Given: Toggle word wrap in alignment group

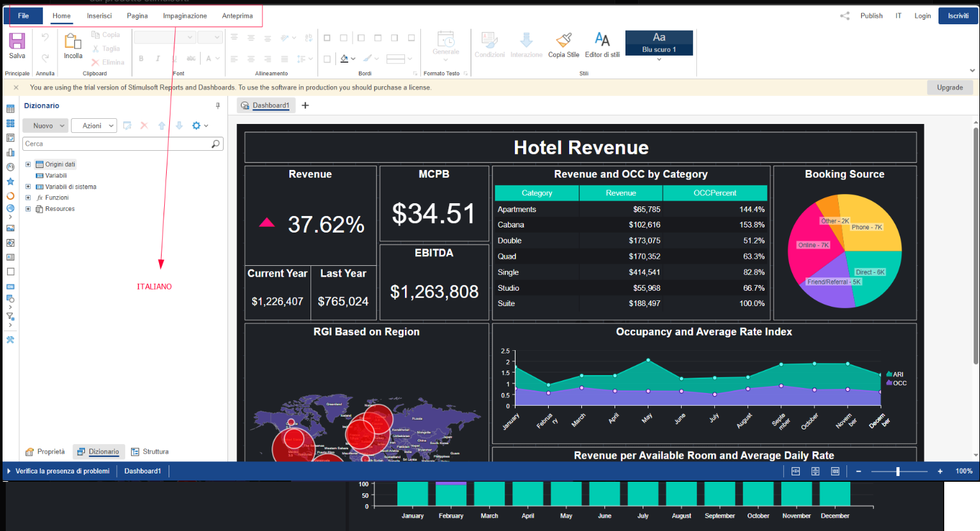Looking at the screenshot, I should 309,38.
